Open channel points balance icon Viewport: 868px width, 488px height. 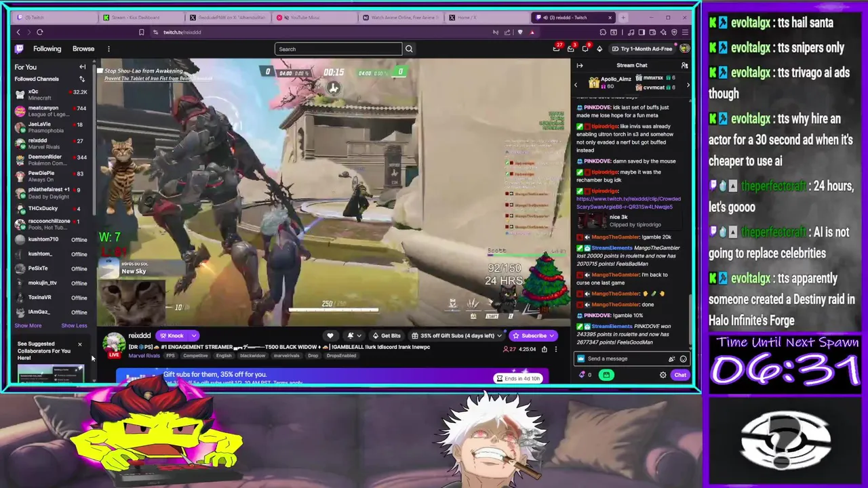coord(584,375)
